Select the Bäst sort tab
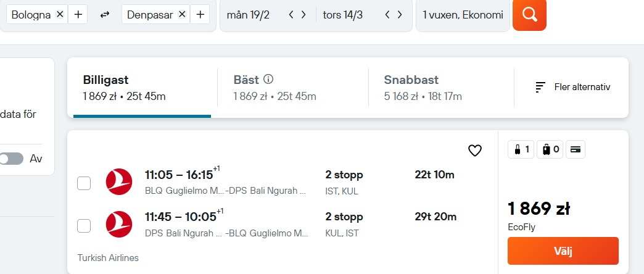 [293, 88]
